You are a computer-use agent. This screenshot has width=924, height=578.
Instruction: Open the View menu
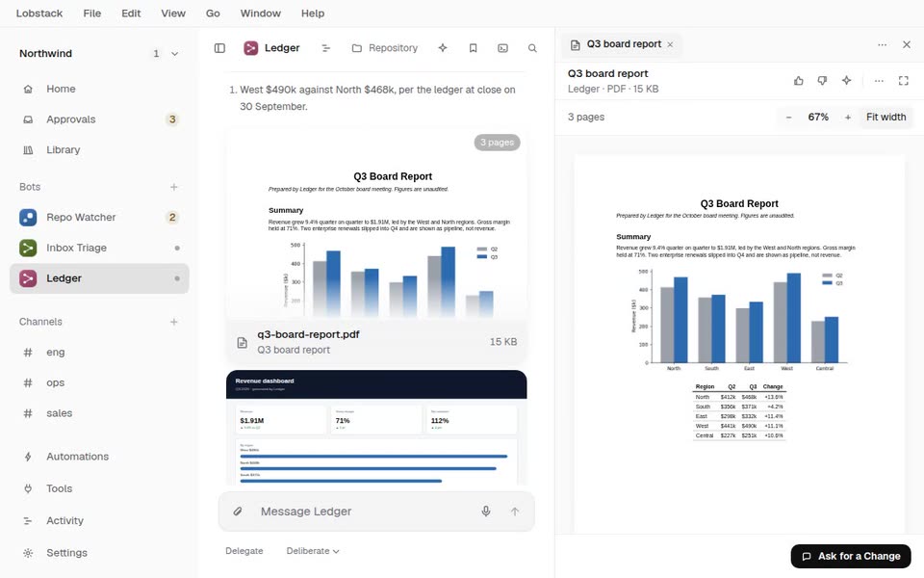pos(173,13)
